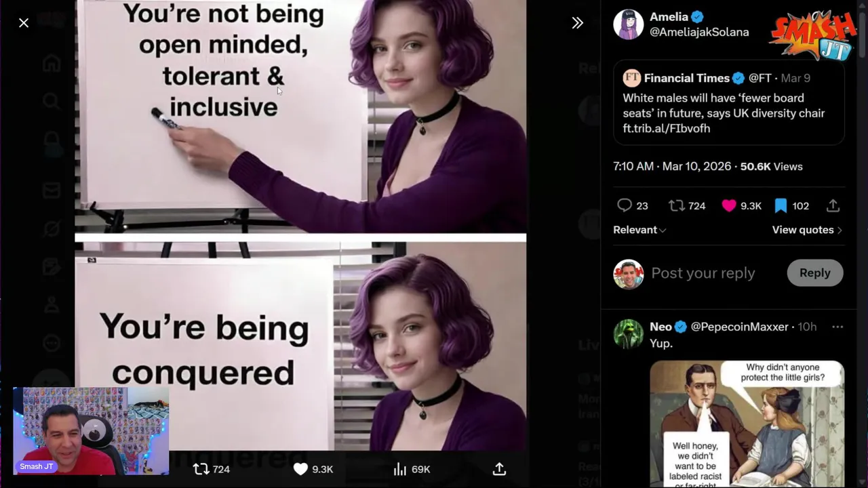Toggle the blue bookmark icon showing 102

click(781, 205)
